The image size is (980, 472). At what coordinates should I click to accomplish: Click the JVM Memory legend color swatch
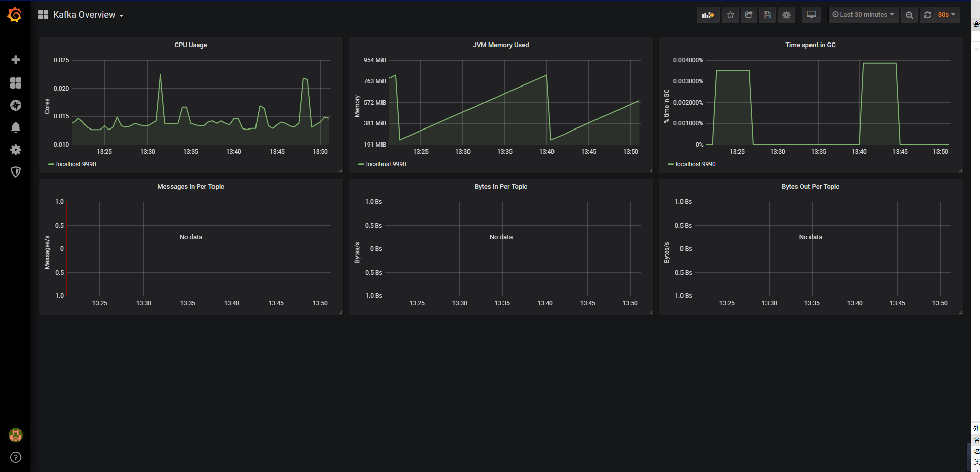coord(361,164)
